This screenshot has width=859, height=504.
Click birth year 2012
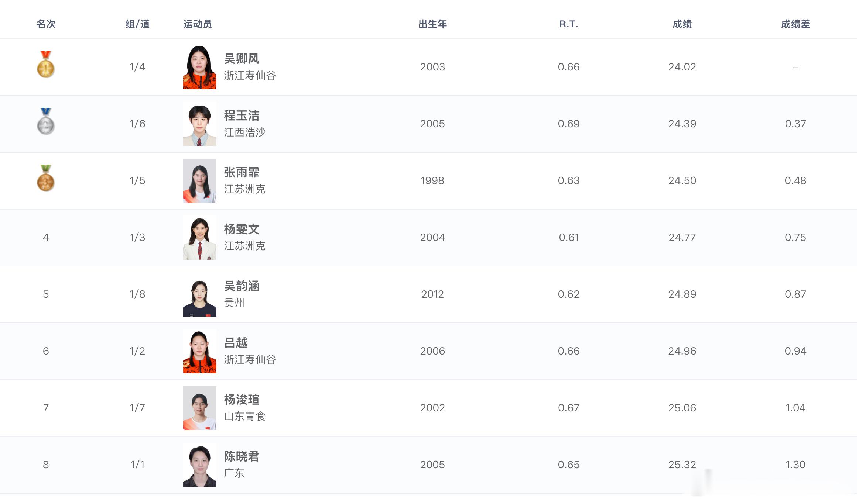(x=432, y=294)
